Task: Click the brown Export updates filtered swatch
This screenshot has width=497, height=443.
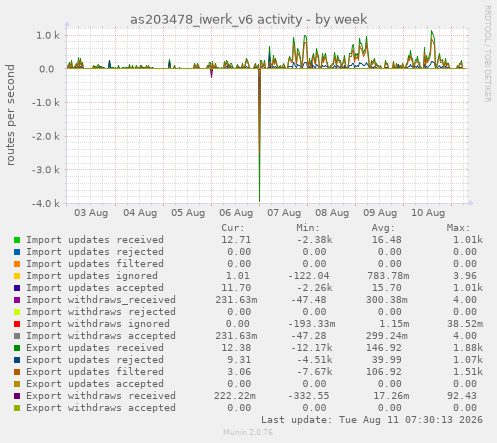Action: pos(17,372)
